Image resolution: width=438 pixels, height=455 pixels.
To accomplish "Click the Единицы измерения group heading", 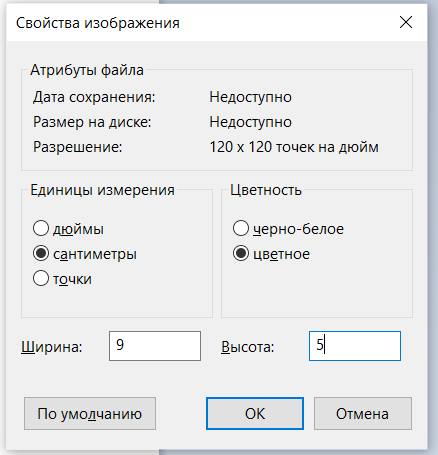I will coord(103,190).
